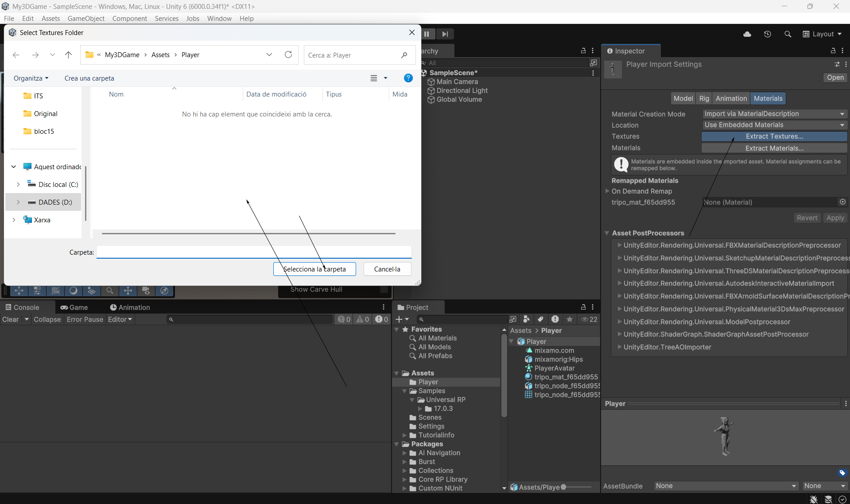Go up one folder level in dialog
This screenshot has height=504, width=850.
[x=68, y=55]
